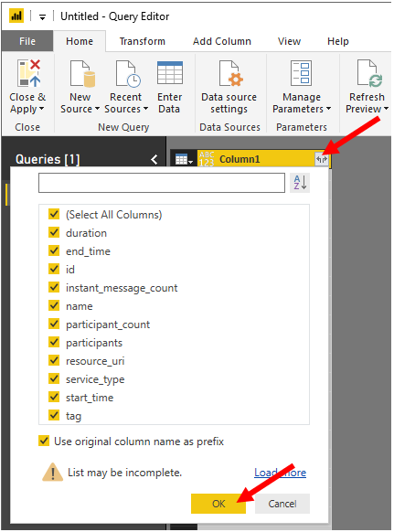Viewport: 394px width, 532px height.
Task: Click the list incomplete warning icon
Action: pos(53,473)
